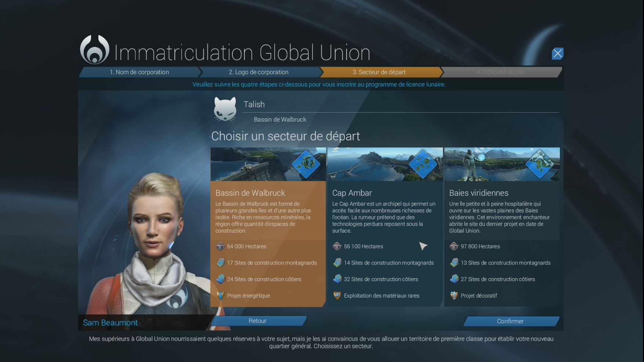
Task: Click the hectares icon beside 64 000 Hectares
Action: [x=220, y=246]
